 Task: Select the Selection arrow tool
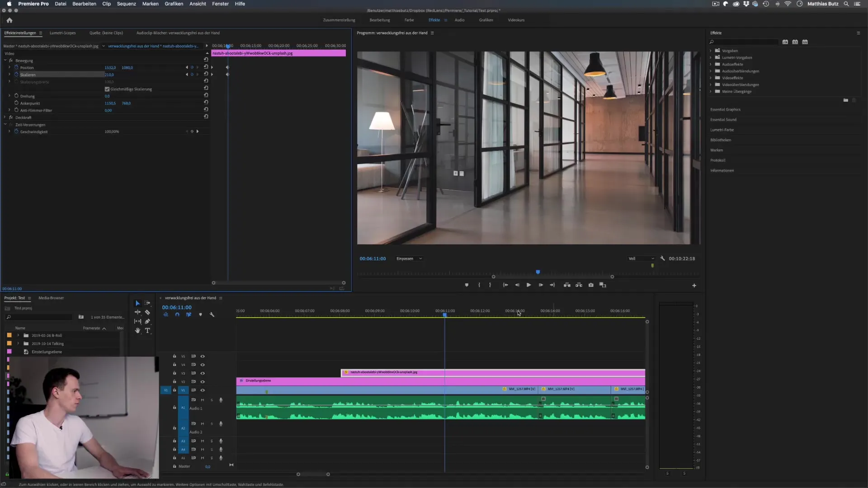point(137,303)
